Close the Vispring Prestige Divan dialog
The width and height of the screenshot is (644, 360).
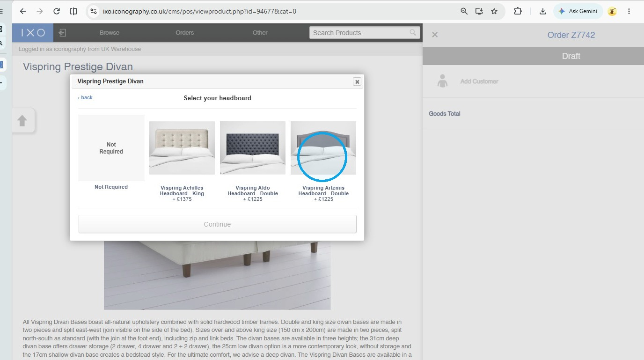click(357, 81)
